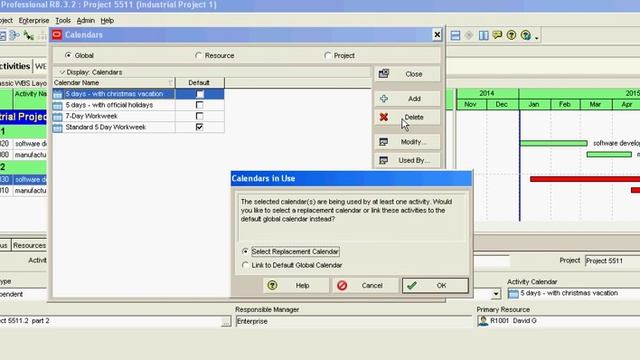Check Default for 5 days official holidays
The width and height of the screenshot is (640, 360).
click(x=200, y=105)
